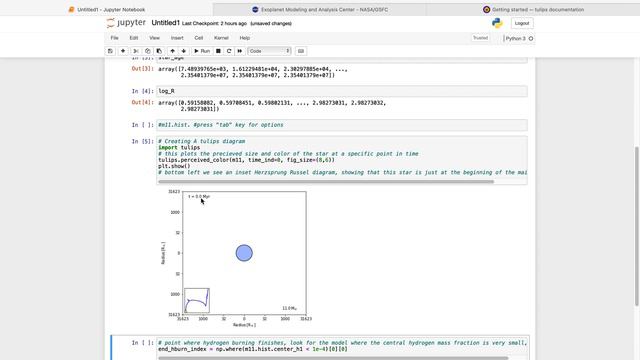The image size is (640, 360).
Task: Click the tulips favicon on the third tab
Action: (x=487, y=9)
